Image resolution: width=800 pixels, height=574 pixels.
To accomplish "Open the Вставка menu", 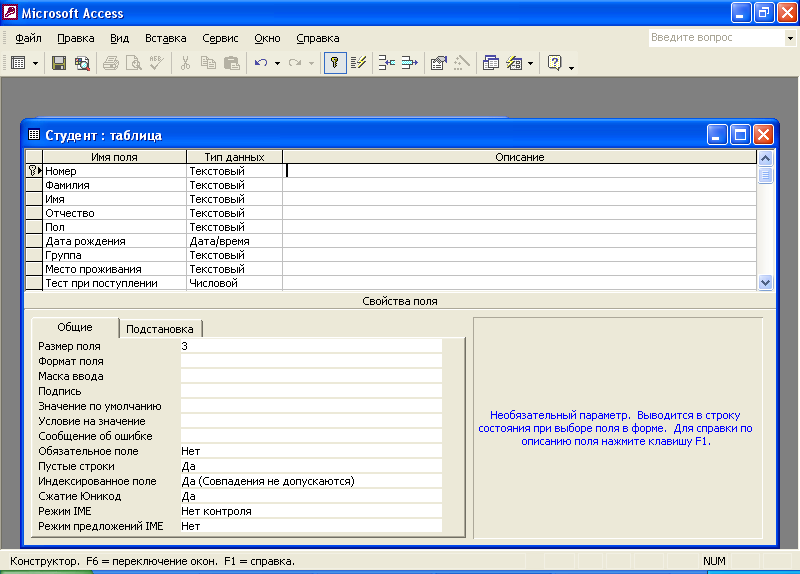I will 165,38.
